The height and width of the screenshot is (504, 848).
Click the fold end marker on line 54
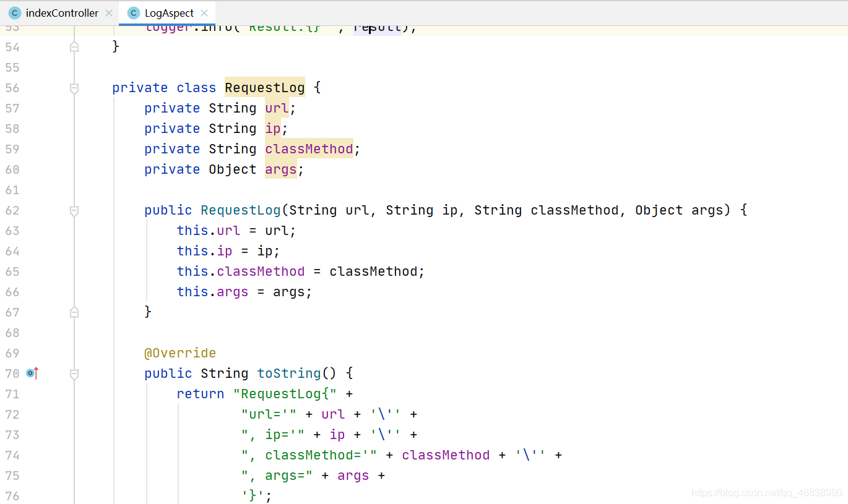(74, 46)
